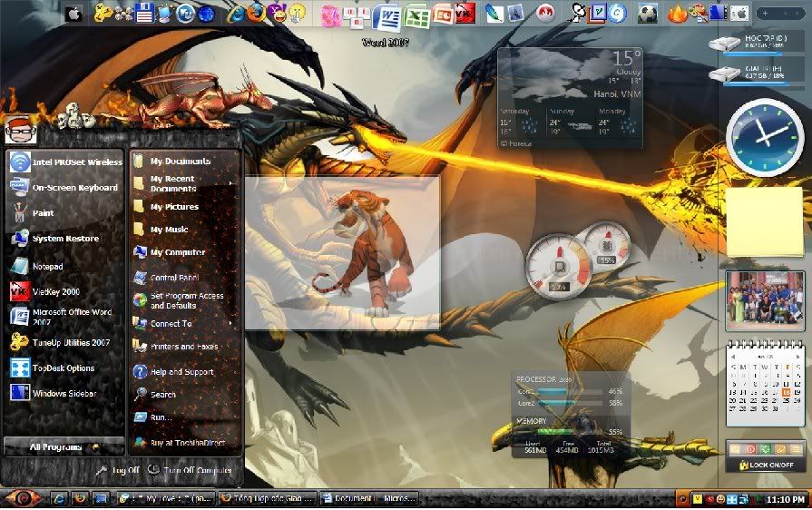
Task: Click the eye-shaped Start button
Action: tap(22, 498)
